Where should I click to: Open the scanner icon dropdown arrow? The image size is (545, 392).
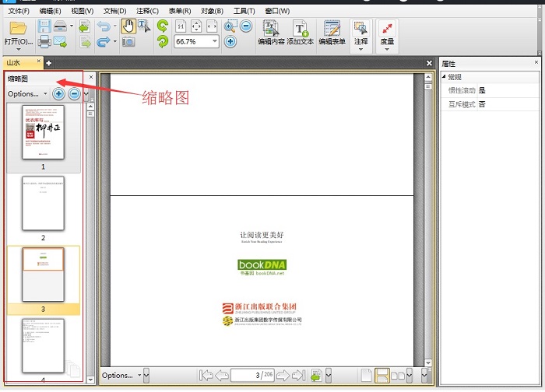[x=72, y=26]
